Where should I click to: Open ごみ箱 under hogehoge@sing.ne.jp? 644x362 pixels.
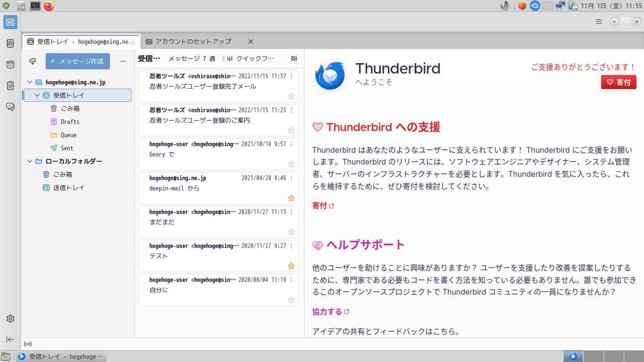[78, 108]
